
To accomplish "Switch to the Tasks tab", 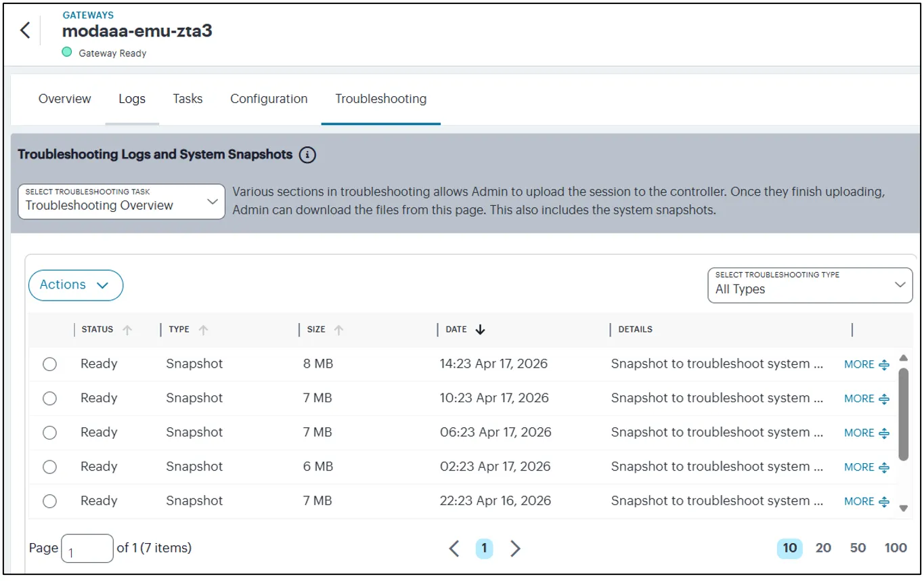I will tap(188, 99).
